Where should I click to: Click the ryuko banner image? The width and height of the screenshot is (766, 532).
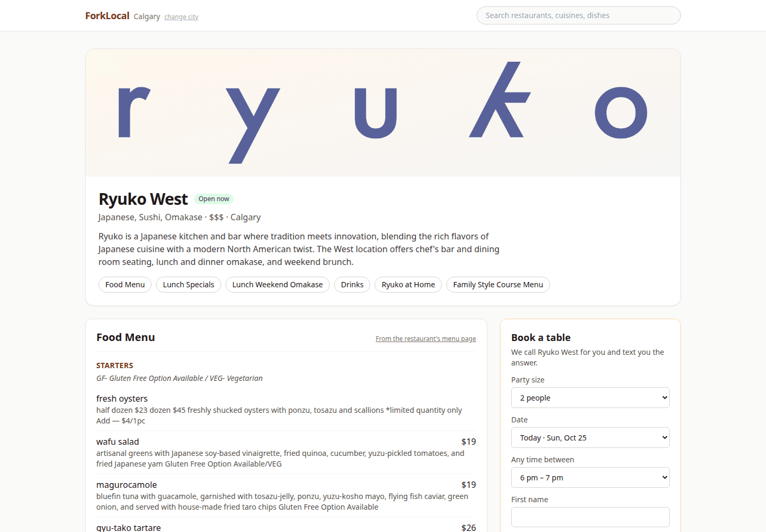(x=383, y=113)
